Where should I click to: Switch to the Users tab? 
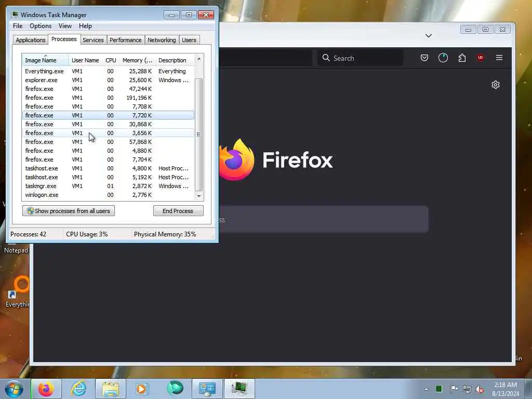pos(189,40)
